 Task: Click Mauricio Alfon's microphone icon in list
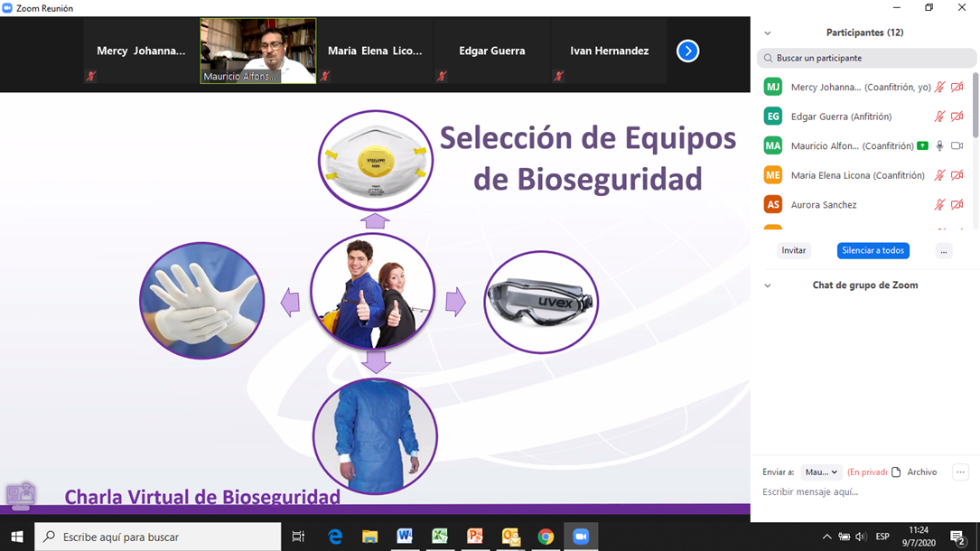[939, 145]
